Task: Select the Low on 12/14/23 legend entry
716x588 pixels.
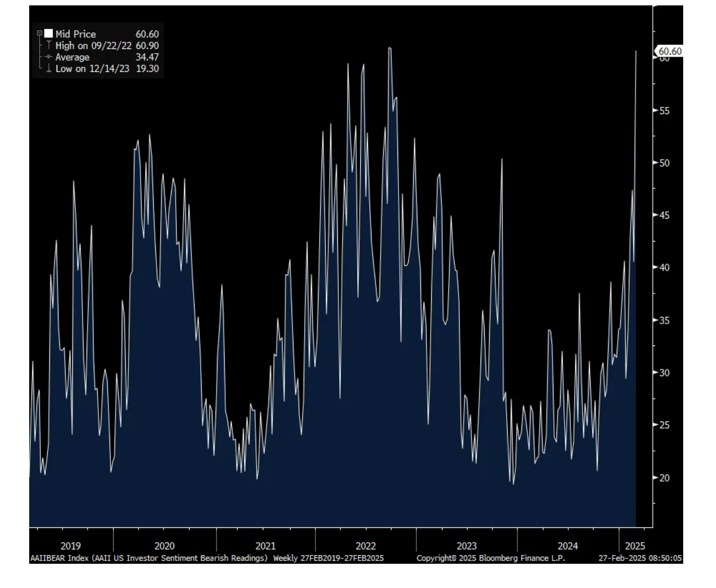Action: click(x=92, y=69)
